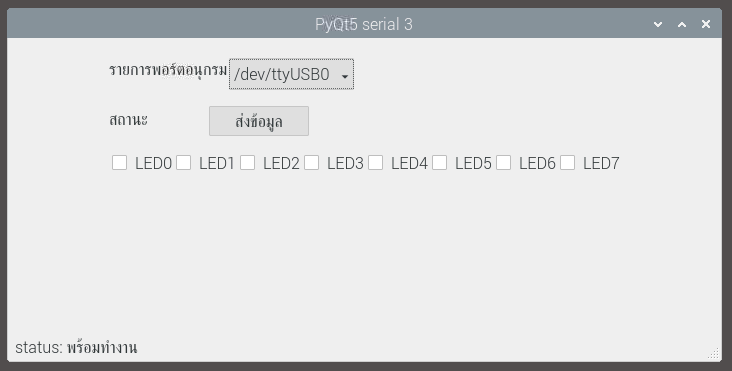The height and width of the screenshot is (371, 732).
Task: Maximize the PyQt5 serial 3 window
Action: (x=682, y=24)
